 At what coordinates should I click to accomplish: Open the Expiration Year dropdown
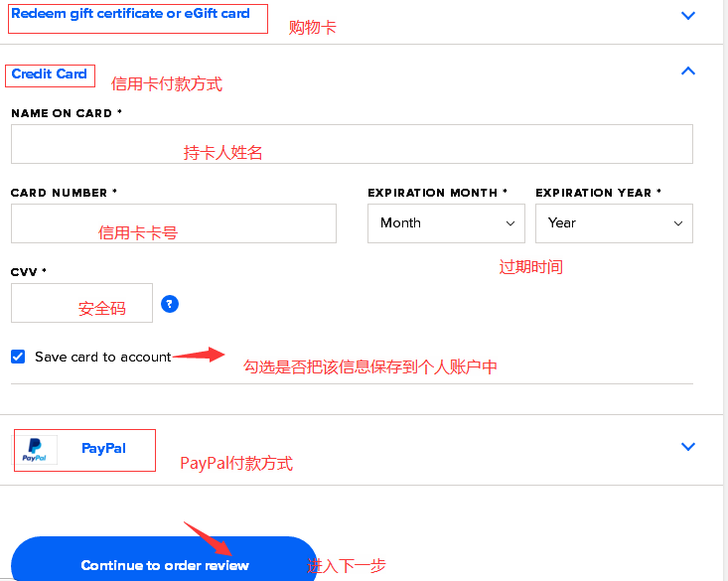tap(614, 223)
